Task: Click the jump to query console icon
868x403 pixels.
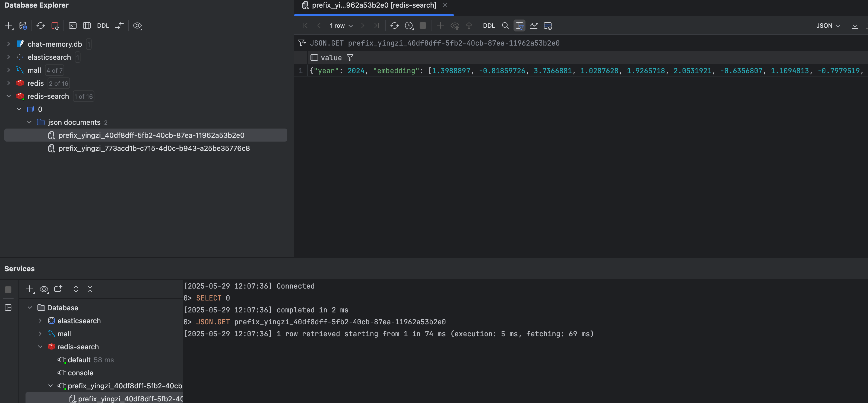Action: 72,25
